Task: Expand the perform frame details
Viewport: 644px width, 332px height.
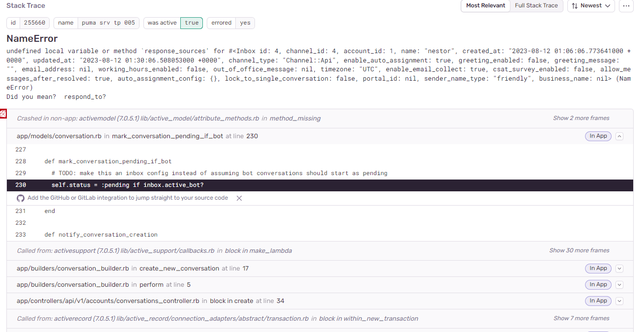Action: (619, 284)
